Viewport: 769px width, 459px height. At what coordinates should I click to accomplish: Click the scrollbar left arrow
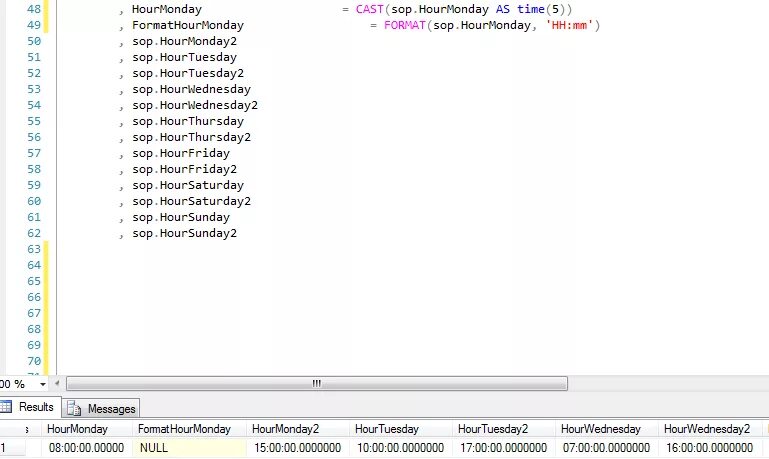[x=57, y=383]
